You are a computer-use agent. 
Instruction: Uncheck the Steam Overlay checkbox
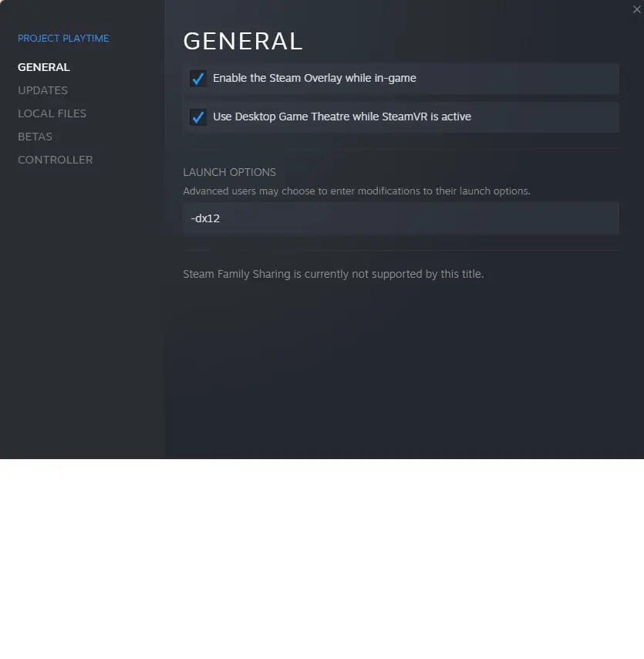click(x=198, y=79)
